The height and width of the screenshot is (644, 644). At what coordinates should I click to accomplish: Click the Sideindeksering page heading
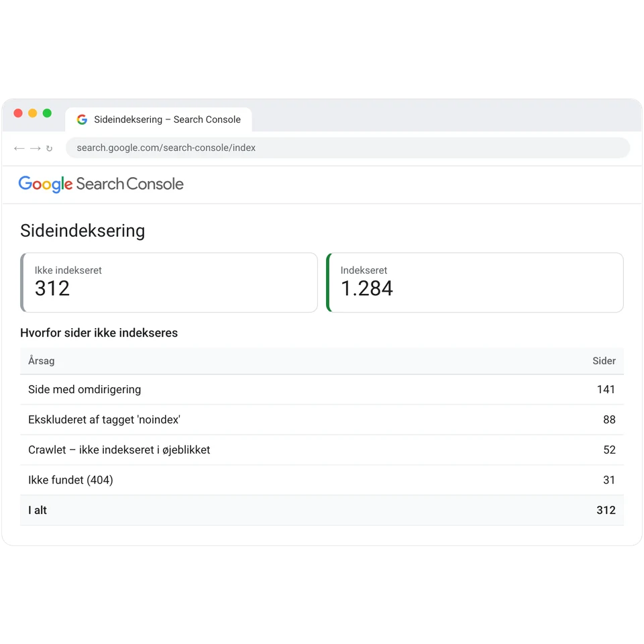(83, 231)
